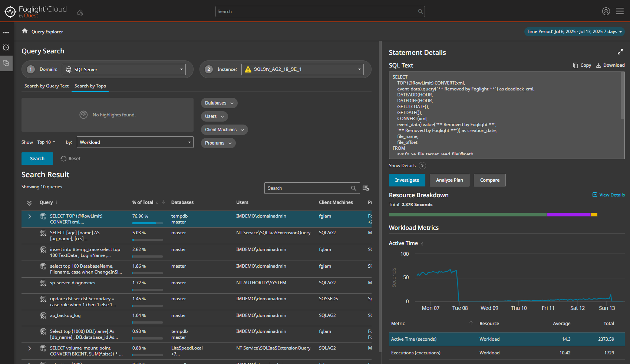Select the xp_backup_log query row
The width and height of the screenshot is (630, 364).
coord(197,318)
